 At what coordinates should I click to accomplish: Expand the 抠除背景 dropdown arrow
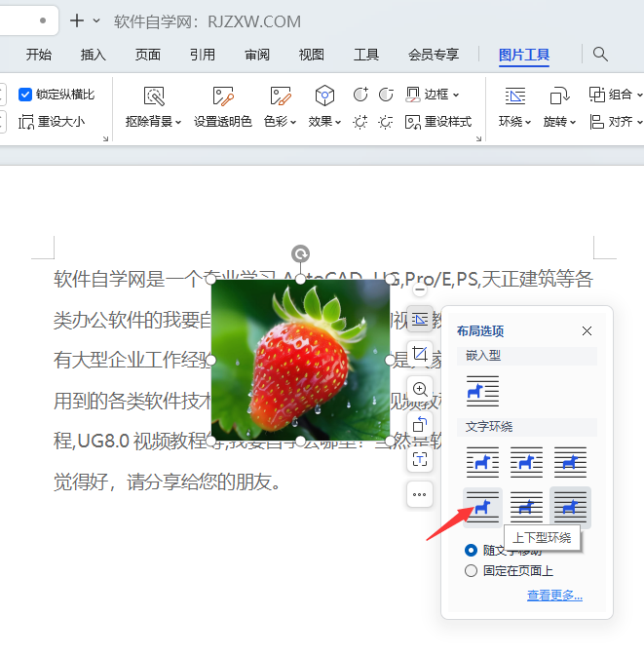[x=178, y=123]
